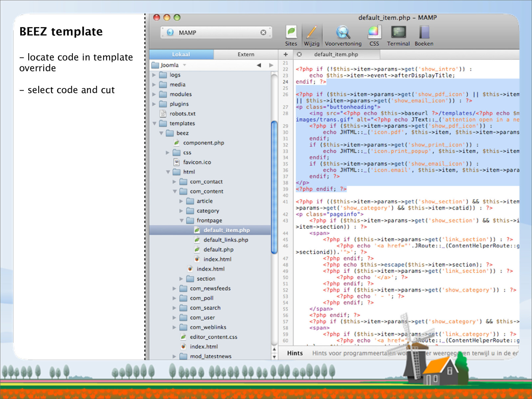Select the section folder
The height and width of the screenshot is (399, 532).
point(206,279)
